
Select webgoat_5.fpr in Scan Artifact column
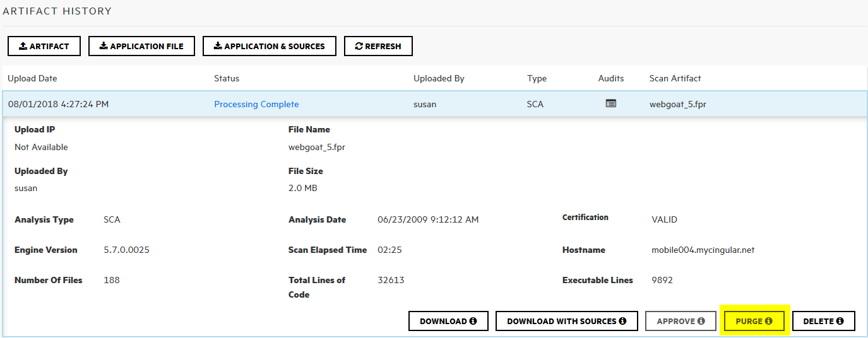click(x=677, y=104)
